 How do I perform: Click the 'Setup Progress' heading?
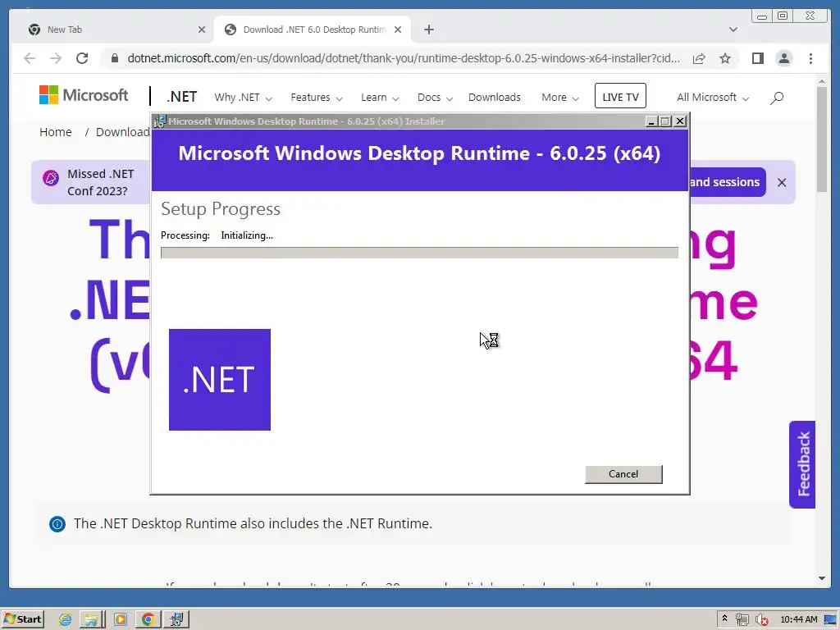(x=221, y=209)
